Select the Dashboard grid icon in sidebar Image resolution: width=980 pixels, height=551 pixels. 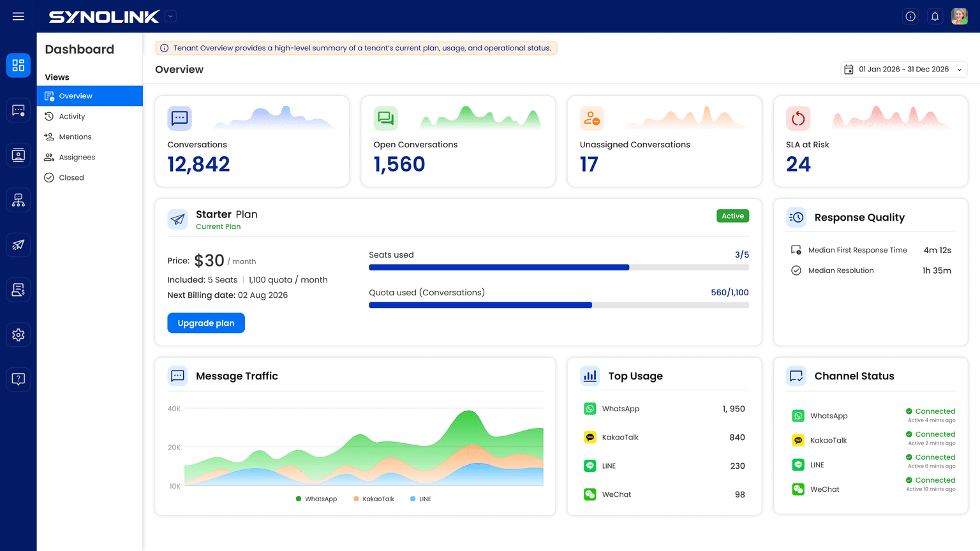pos(19,65)
